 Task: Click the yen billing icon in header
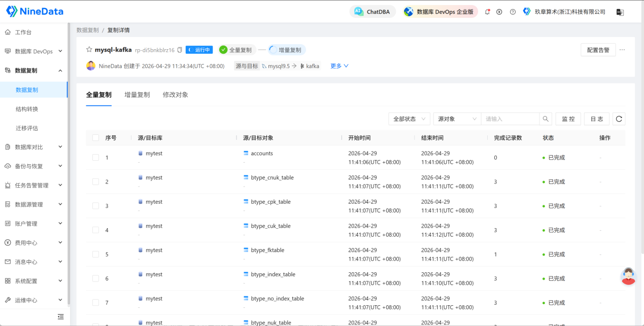click(499, 12)
